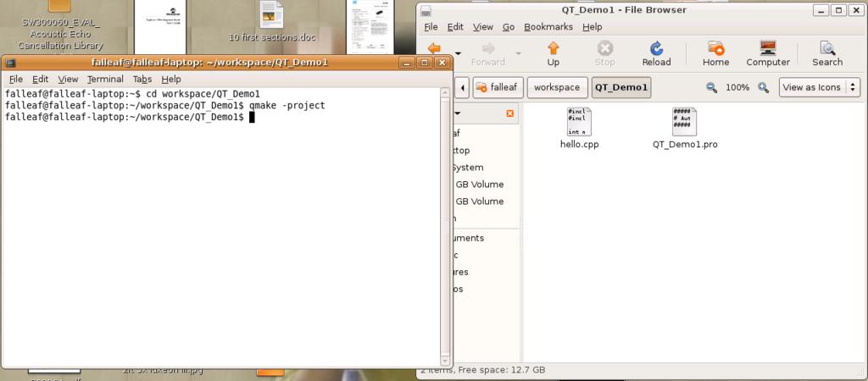This screenshot has width=868, height=381.
Task: Select falleaf path bar button
Action: tap(497, 87)
